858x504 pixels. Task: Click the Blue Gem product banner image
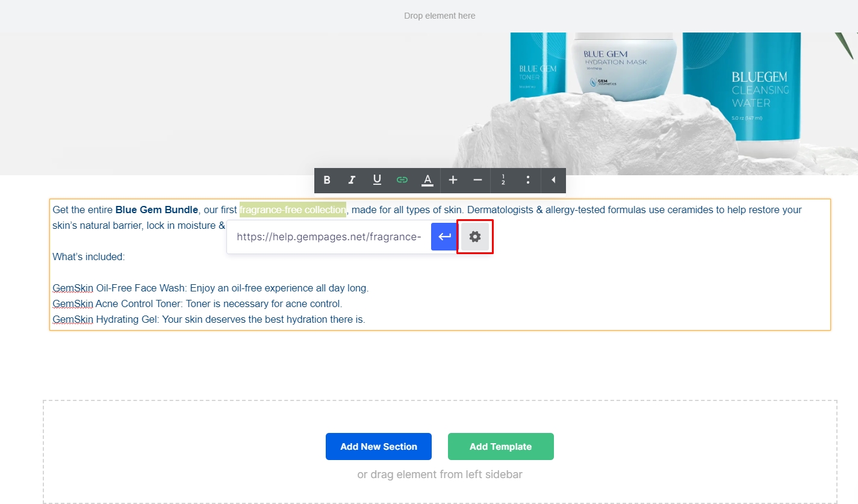click(x=429, y=104)
